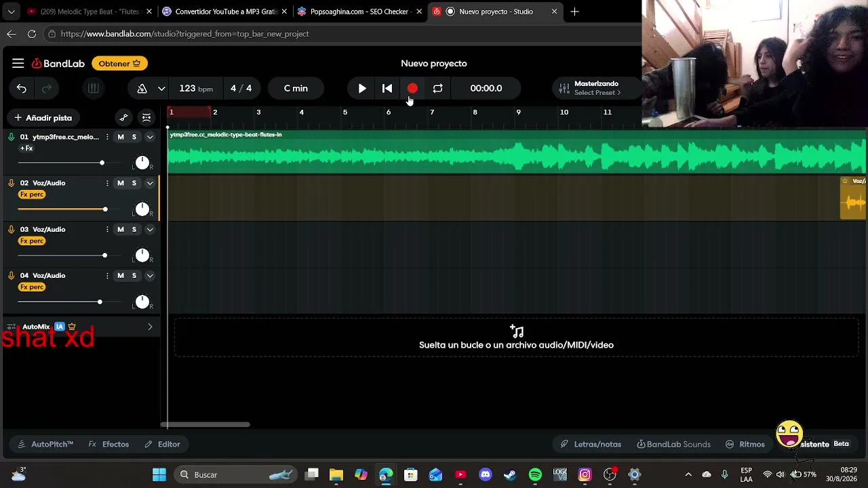Open the track 01 options menu
This screenshot has height=488, width=868.
(107, 137)
